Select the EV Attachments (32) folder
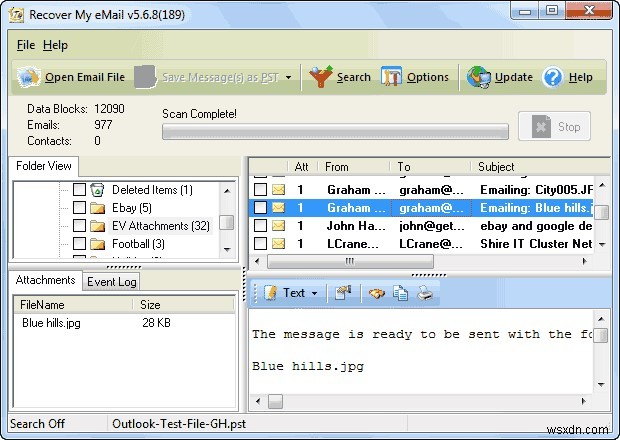 161,226
